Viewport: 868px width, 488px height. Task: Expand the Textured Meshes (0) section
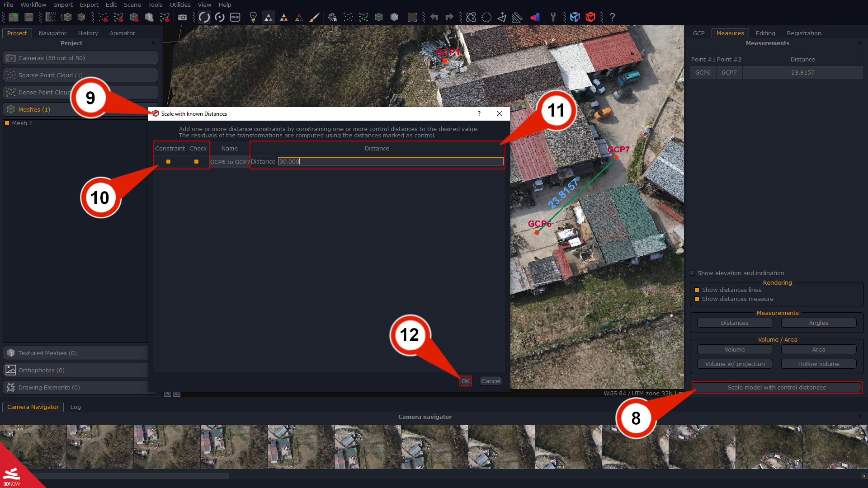pyautogui.click(x=76, y=353)
